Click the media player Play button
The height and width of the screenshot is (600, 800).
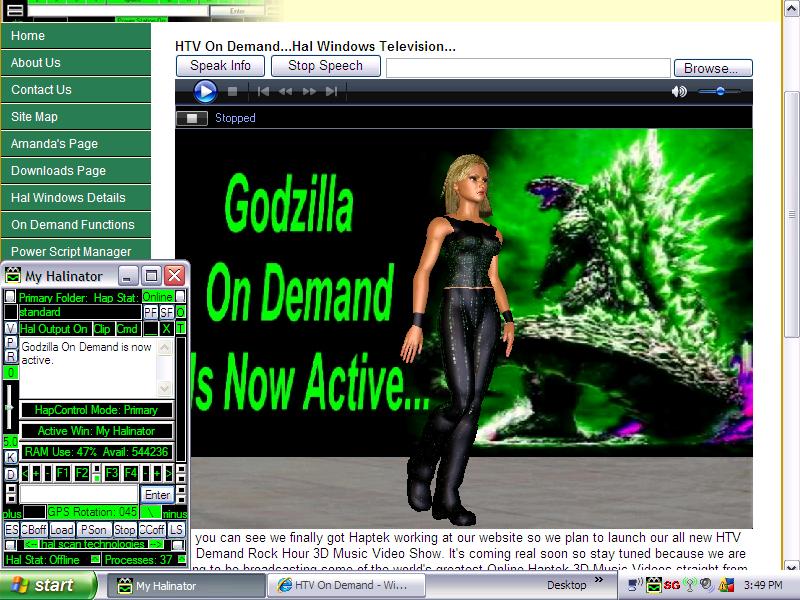pos(205,92)
